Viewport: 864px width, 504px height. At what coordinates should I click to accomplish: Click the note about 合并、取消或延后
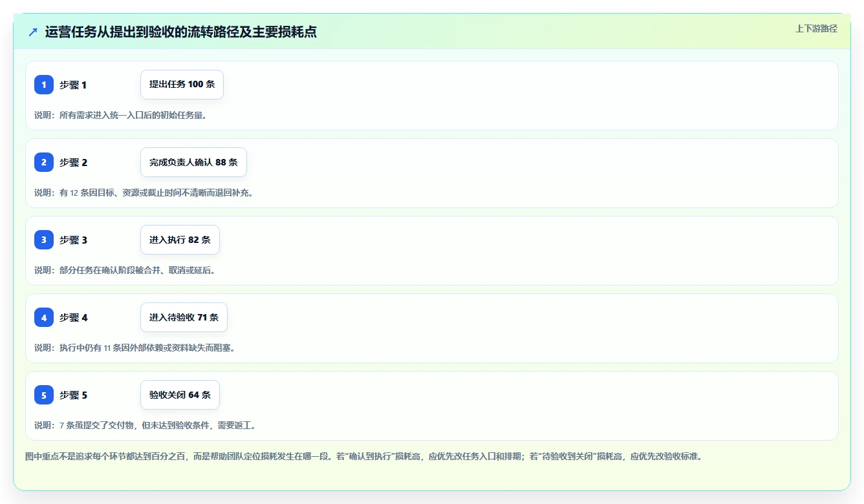click(x=125, y=270)
